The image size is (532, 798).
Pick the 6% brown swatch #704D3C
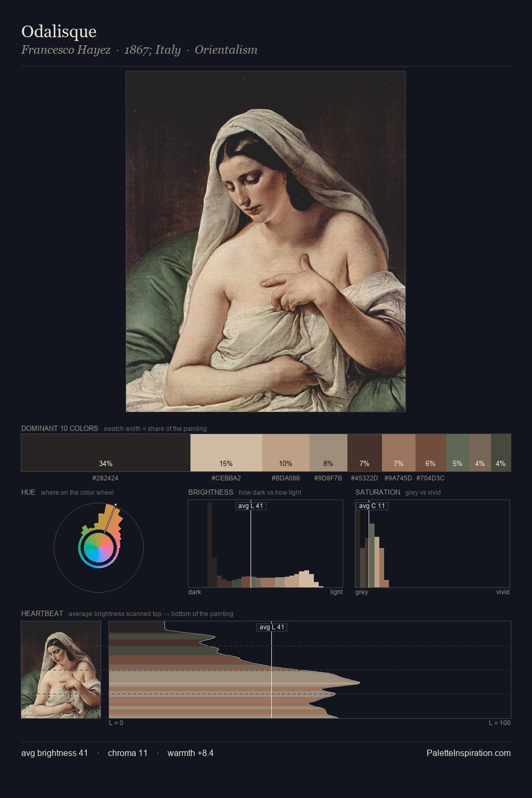pyautogui.click(x=430, y=453)
